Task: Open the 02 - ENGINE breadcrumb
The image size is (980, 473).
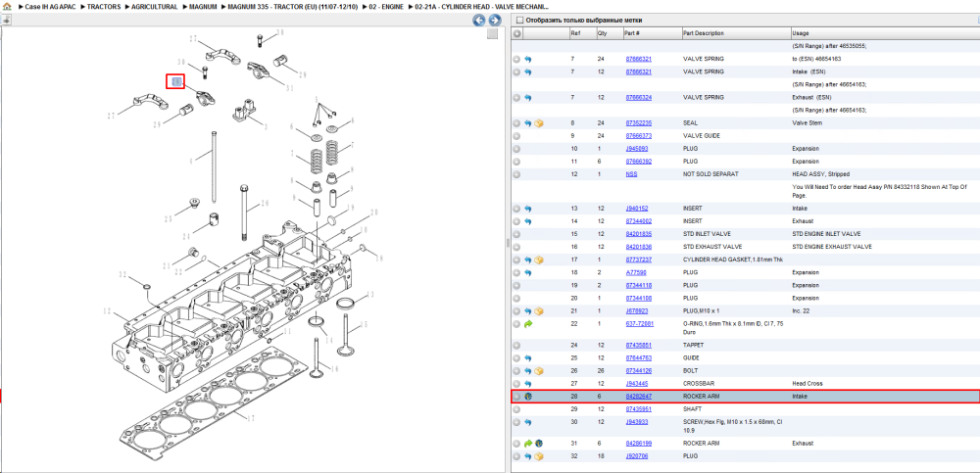Action: click(385, 6)
